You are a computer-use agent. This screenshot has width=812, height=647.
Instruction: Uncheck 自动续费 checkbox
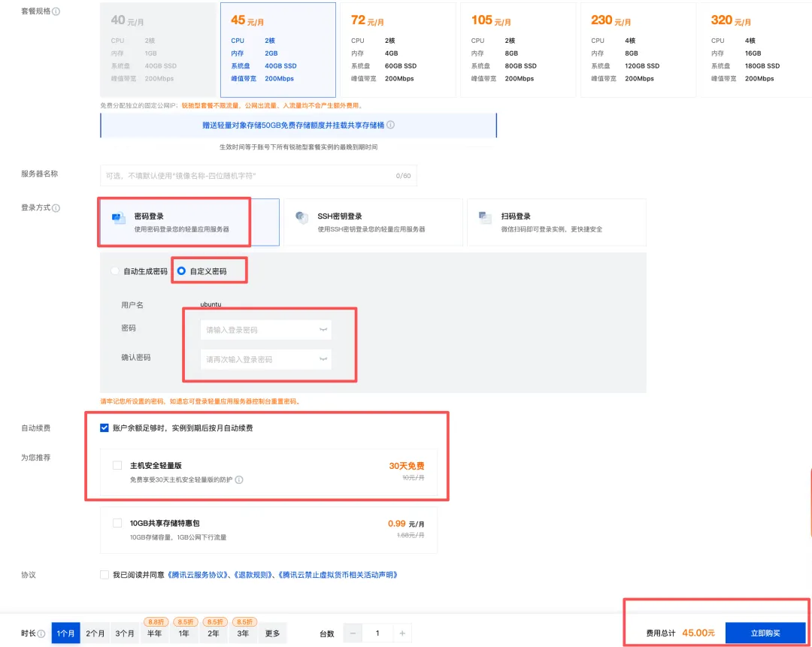104,428
